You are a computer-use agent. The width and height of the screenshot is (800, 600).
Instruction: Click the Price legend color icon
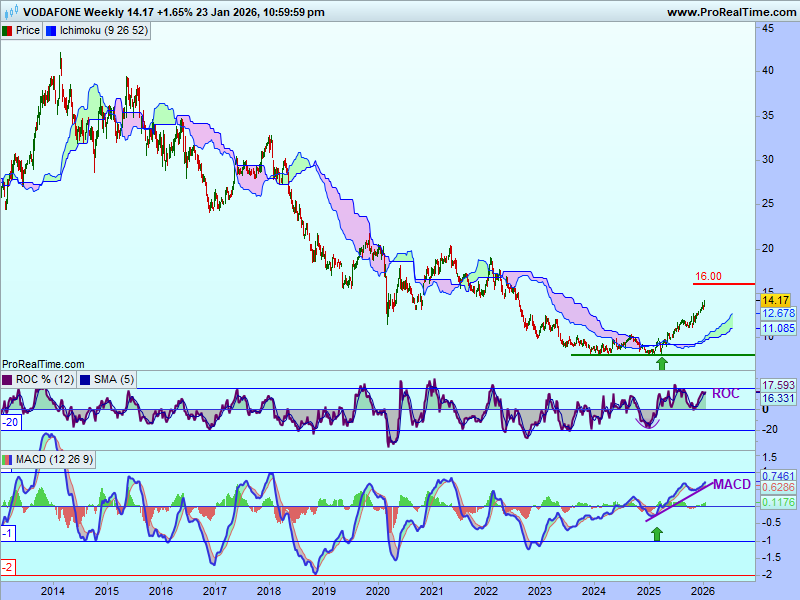pyautogui.click(x=7, y=31)
